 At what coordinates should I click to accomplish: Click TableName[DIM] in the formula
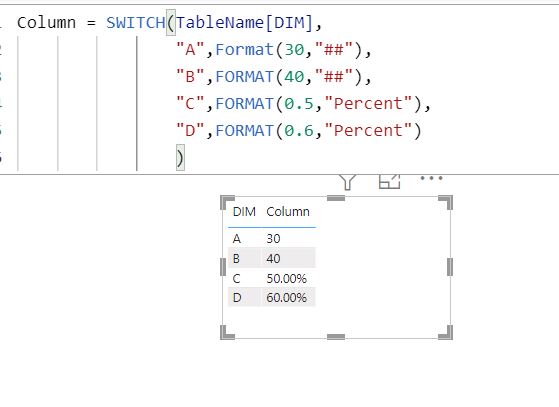[244, 23]
